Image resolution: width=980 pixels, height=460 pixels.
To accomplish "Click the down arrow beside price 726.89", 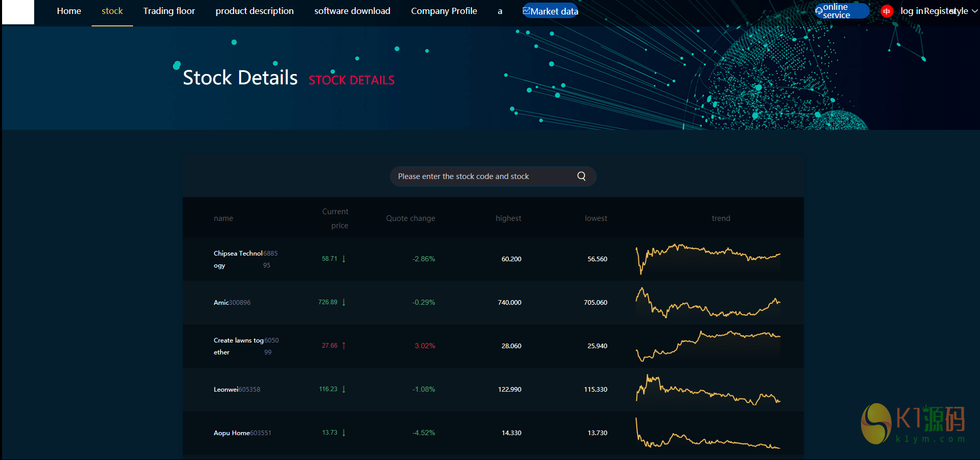I will 344,302.
